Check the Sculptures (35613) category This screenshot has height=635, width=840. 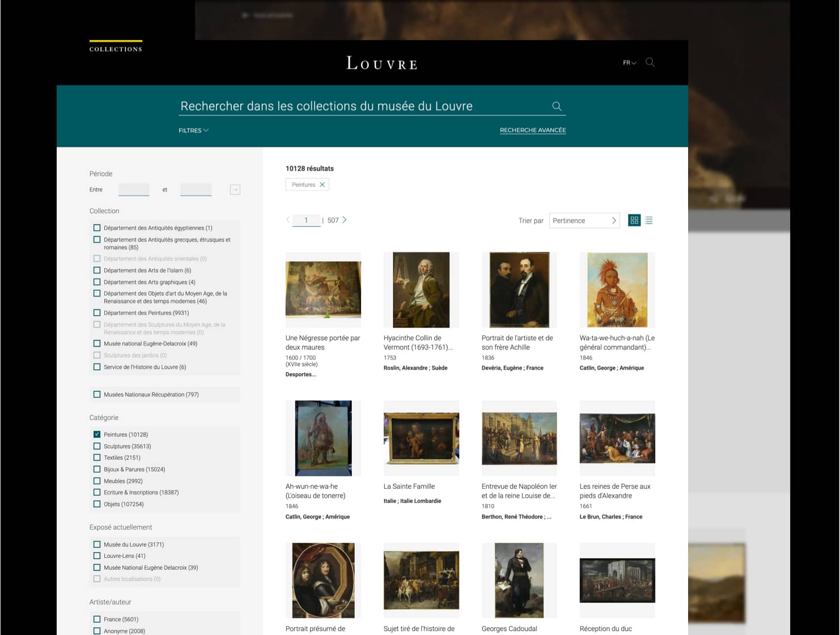coord(97,446)
